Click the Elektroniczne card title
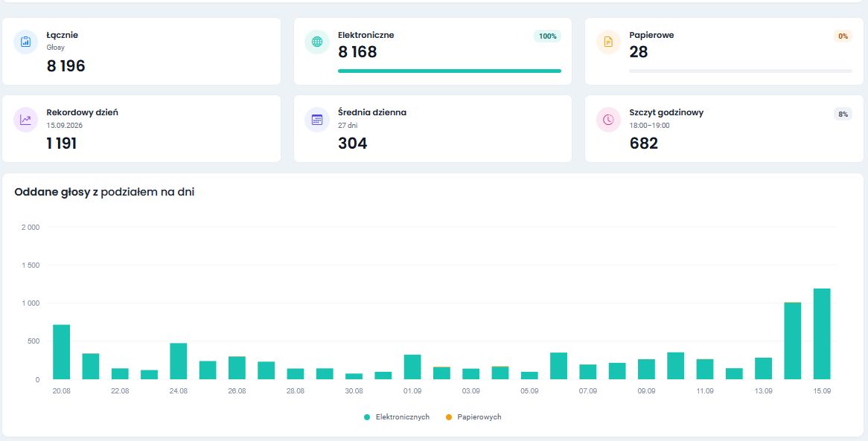Screen dimensions: 868x441 366,35
